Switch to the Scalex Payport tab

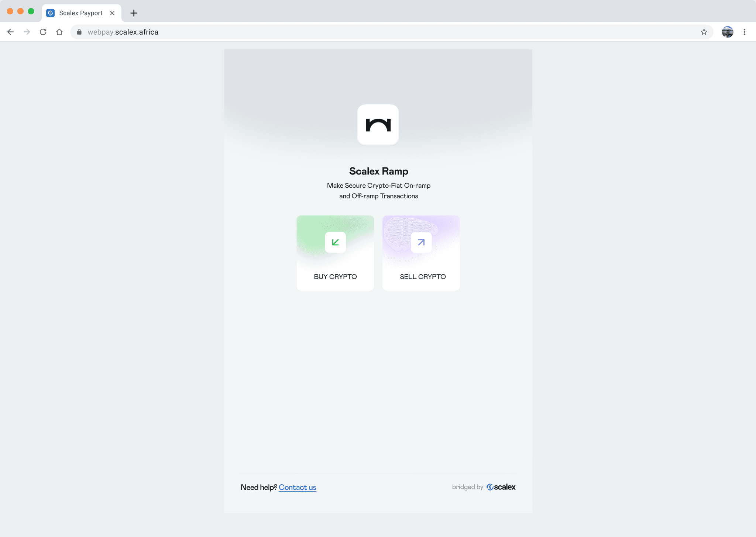point(81,13)
